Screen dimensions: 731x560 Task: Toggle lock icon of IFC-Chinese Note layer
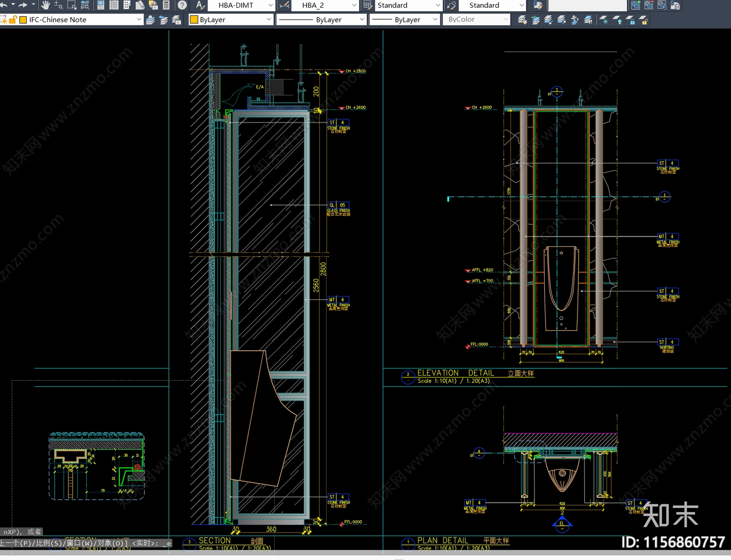[x=13, y=20]
